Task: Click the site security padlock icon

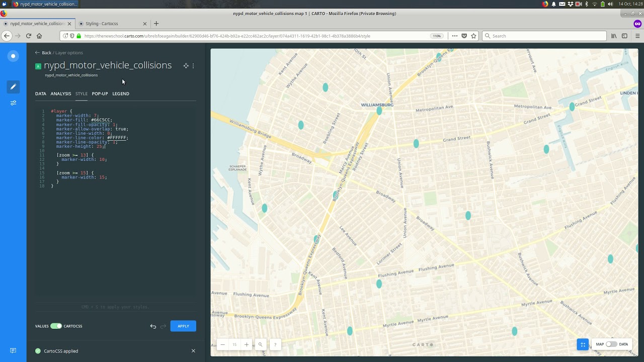Action: tap(78, 36)
